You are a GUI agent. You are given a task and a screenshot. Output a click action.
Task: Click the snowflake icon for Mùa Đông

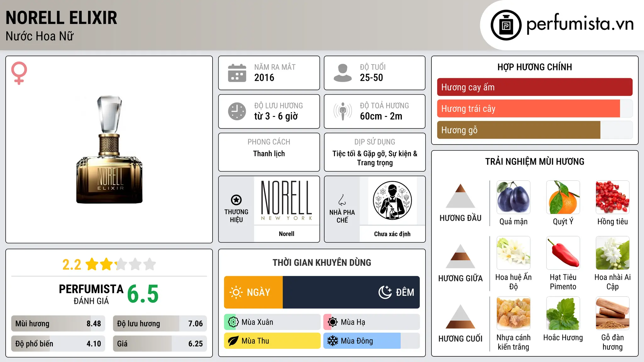point(332,341)
